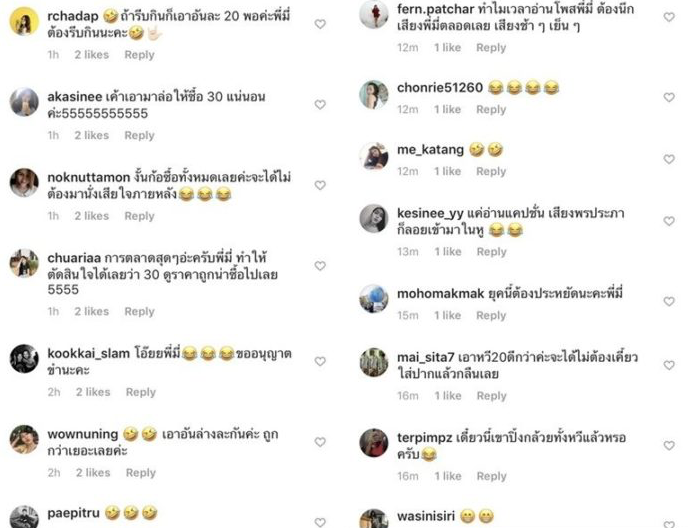Like kookkai_slam's comment
Image resolution: width=688 pixels, height=528 pixels.
click(320, 361)
